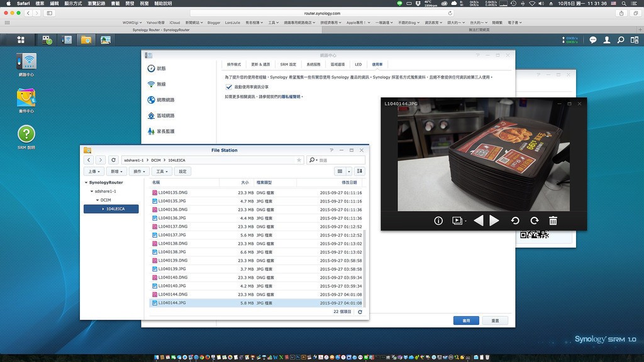The image size is (644, 362).
Task: Go forward in File Station navigation
Action: 101,160
